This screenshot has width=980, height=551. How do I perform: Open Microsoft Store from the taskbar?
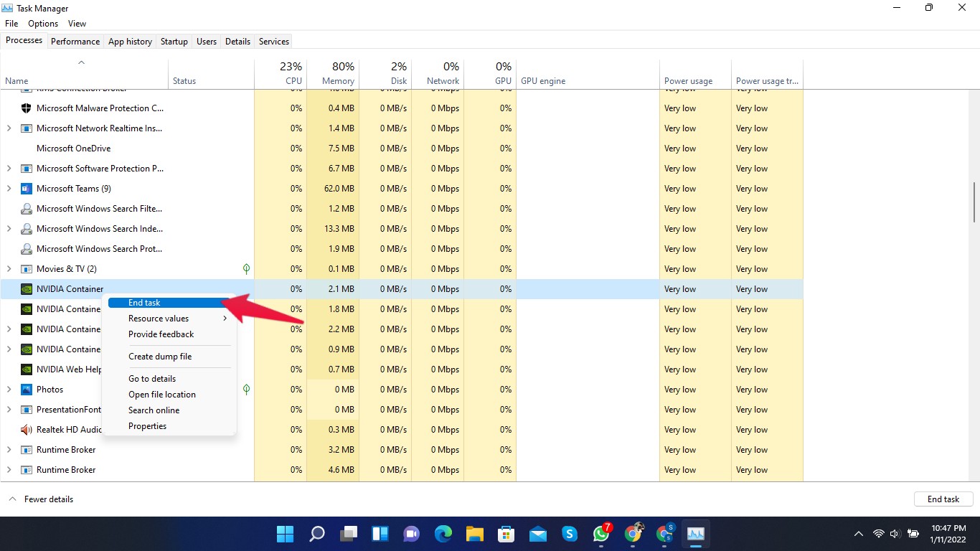click(x=507, y=534)
